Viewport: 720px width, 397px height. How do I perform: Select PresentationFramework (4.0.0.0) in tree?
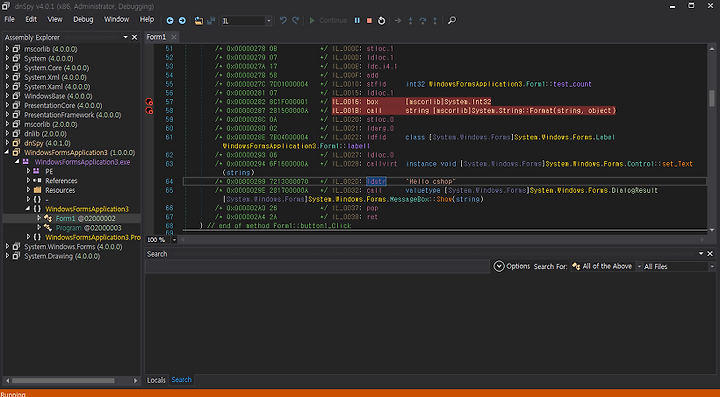point(73,115)
